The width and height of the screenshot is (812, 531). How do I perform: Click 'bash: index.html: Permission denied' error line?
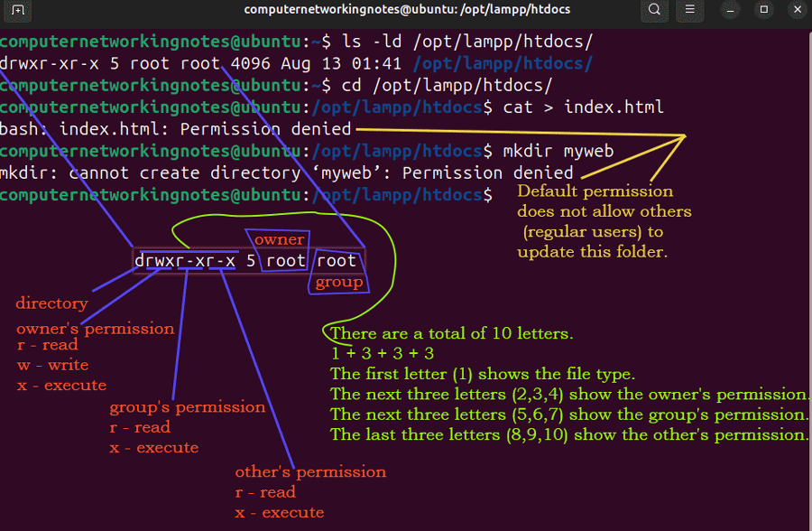[x=176, y=129]
